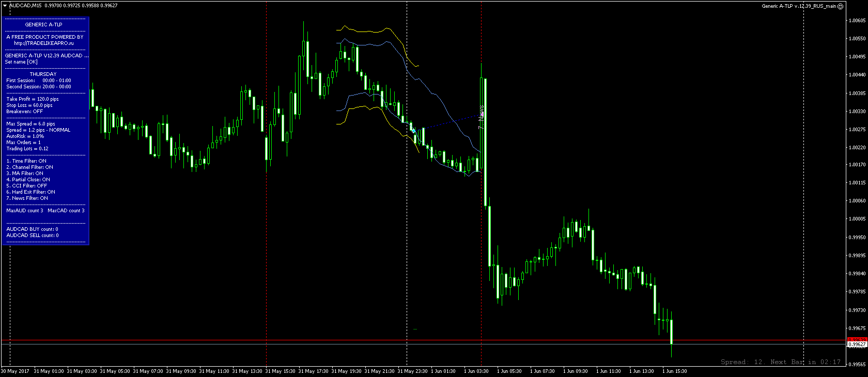This screenshot has width=868, height=377.
Task: Click the '2. Channel Filter: ON' line
Action: [29, 167]
